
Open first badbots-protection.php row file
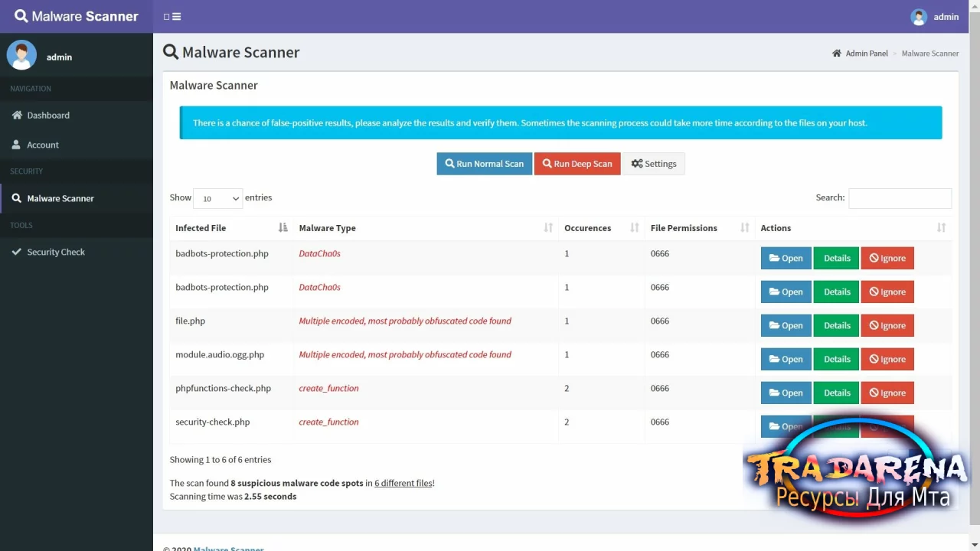pyautogui.click(x=786, y=258)
